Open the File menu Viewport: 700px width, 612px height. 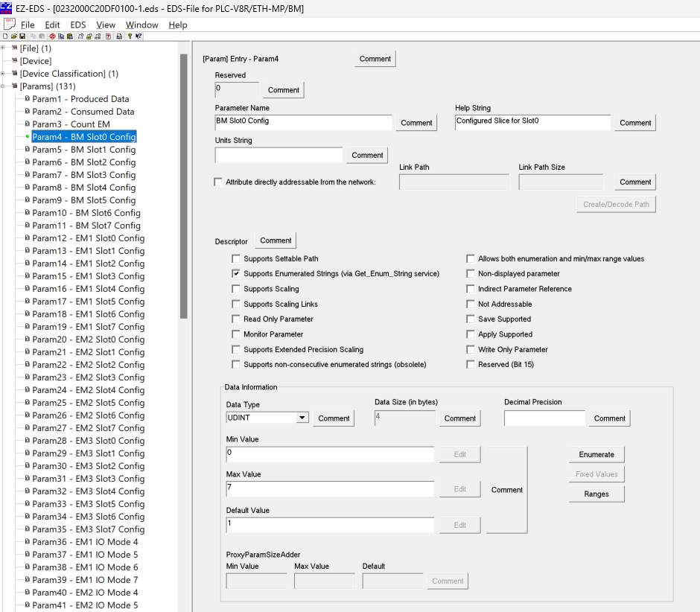28,25
